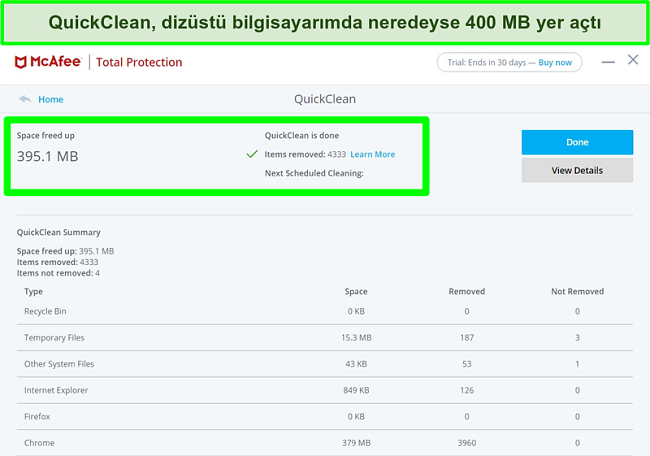Click the Not Removed column header
Viewport: 650px width, 456px height.
(x=577, y=291)
